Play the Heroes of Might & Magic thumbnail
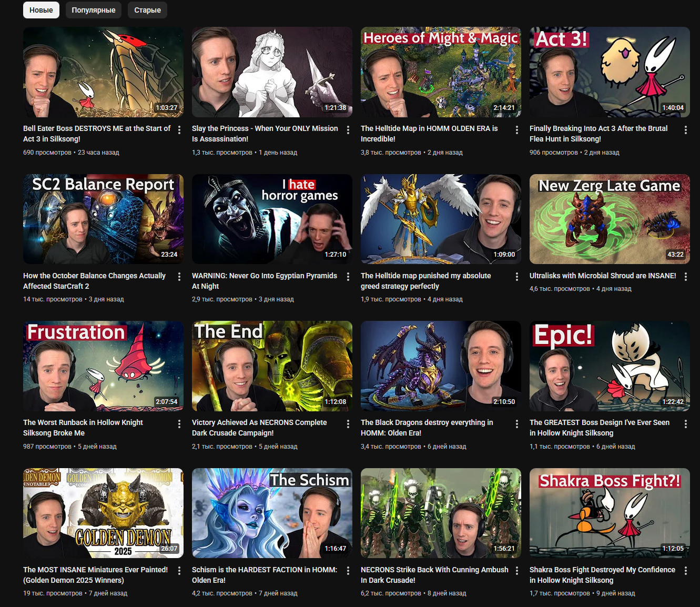The image size is (700, 607). tap(441, 72)
